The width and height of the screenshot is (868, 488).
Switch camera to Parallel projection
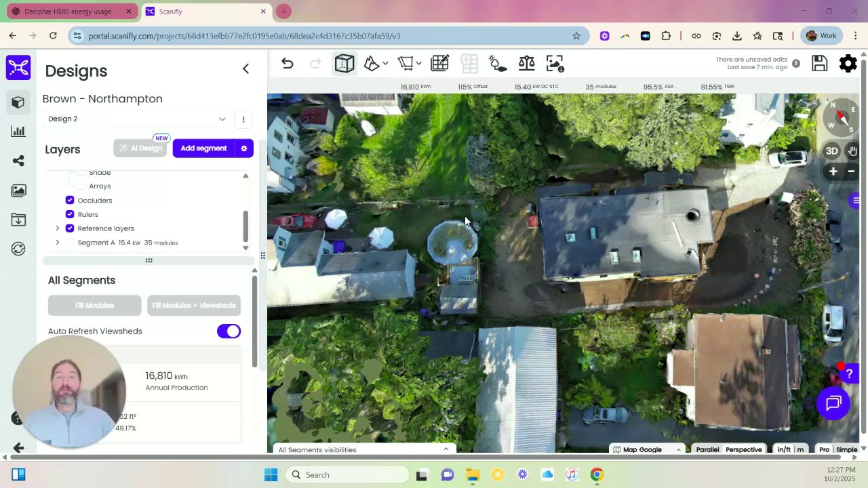tap(707, 449)
